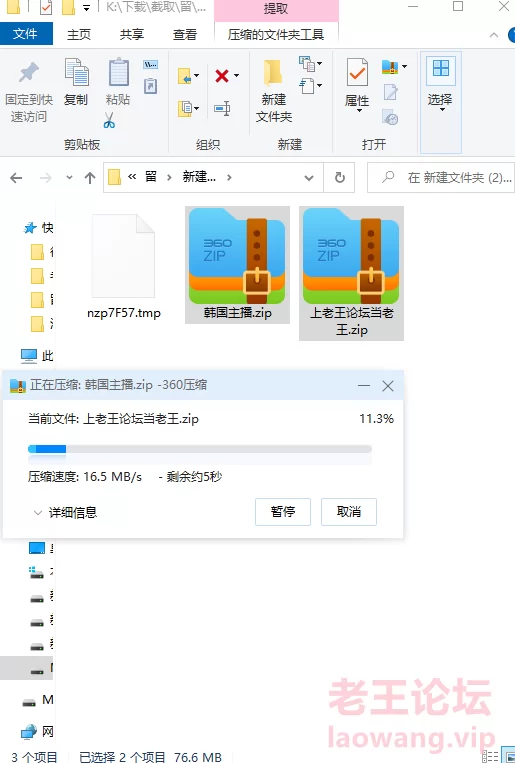Viewport: 515px width, 763px height.
Task: Open the 文件 file menu
Action: point(25,34)
